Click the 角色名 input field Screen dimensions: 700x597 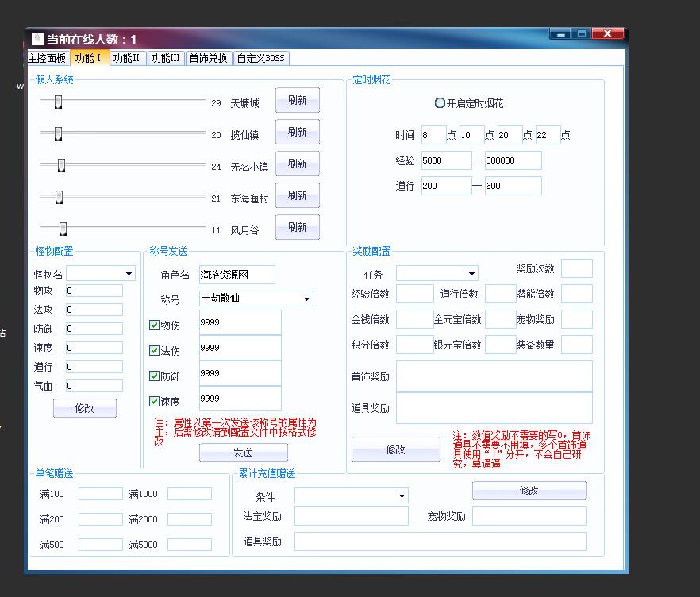[237, 275]
